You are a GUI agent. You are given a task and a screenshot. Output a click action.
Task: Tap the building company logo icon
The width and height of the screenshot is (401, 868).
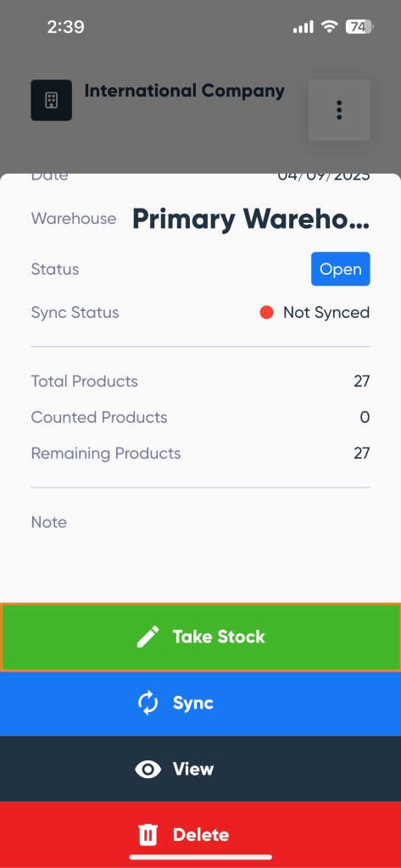[x=51, y=100]
